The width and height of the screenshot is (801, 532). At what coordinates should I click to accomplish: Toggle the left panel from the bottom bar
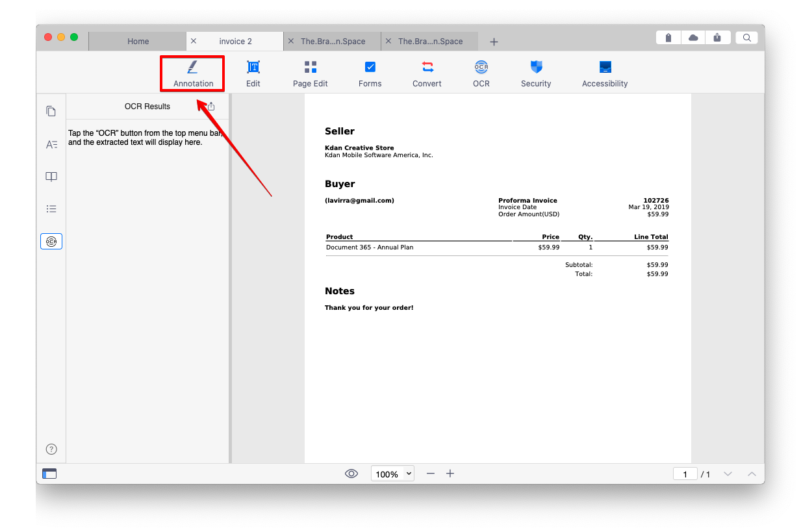[49, 474]
